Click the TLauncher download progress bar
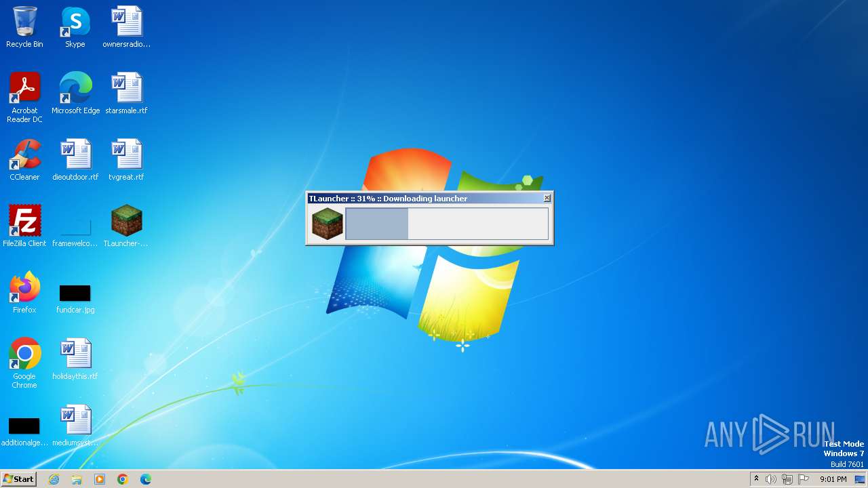Screen dimensions: 868x488 tap(447, 224)
